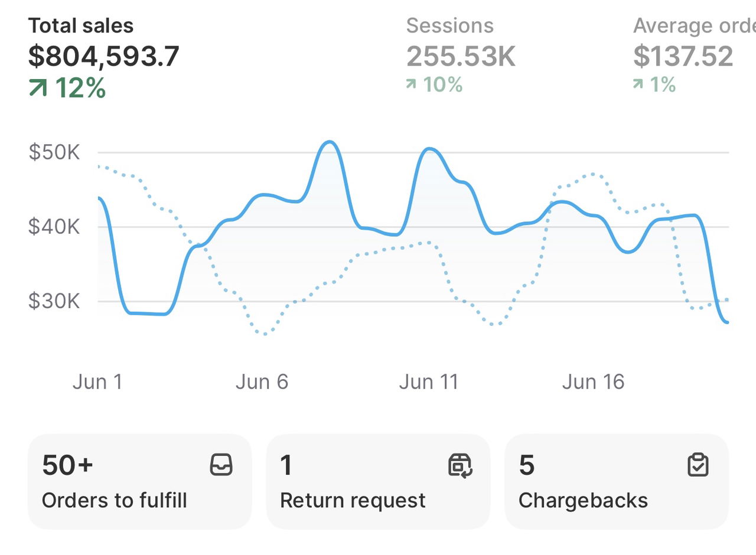Switch to the Sessions metric tab
This screenshot has height=555, width=756.
(x=449, y=26)
